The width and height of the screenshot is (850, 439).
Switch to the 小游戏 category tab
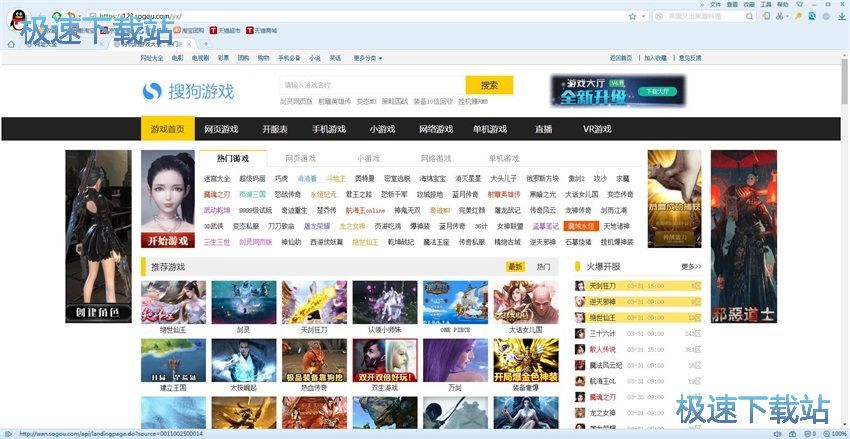[x=368, y=158]
